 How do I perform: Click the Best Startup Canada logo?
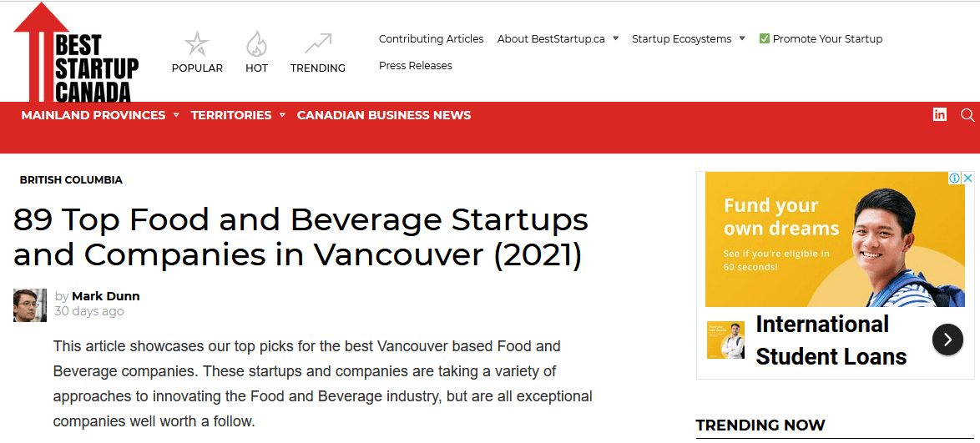[x=76, y=52]
